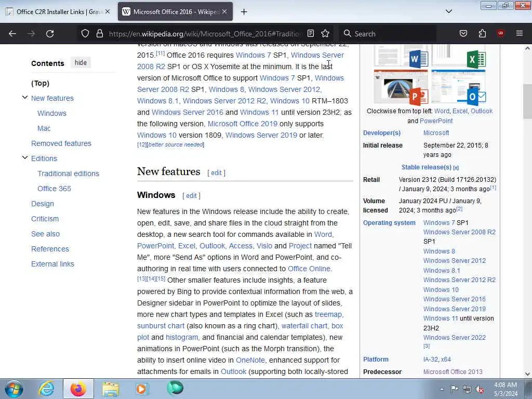The height and width of the screenshot is (399, 532).
Task: Hide the Contents sidebar
Action: [81, 63]
